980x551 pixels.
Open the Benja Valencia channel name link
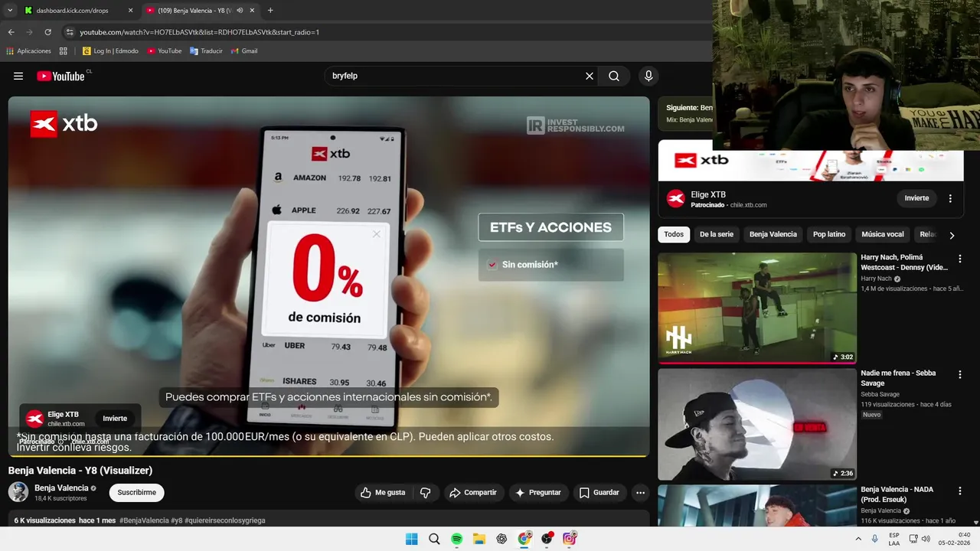[61, 488]
